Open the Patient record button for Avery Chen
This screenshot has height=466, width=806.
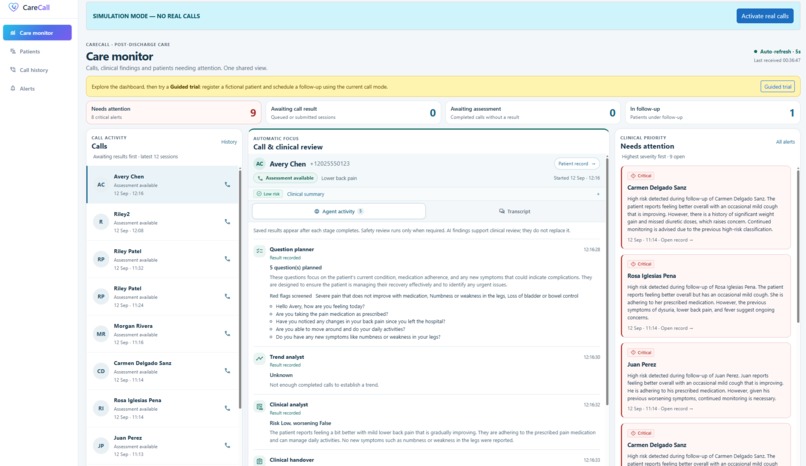coord(576,163)
